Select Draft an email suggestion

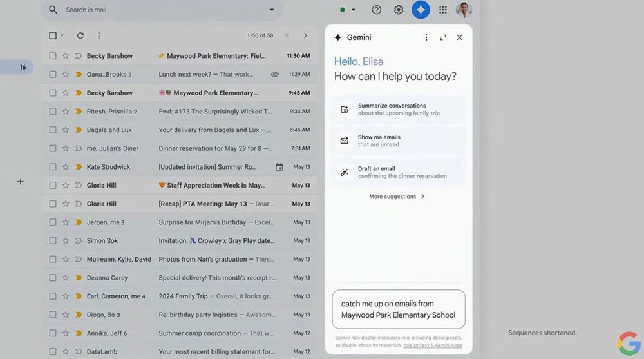click(399, 172)
